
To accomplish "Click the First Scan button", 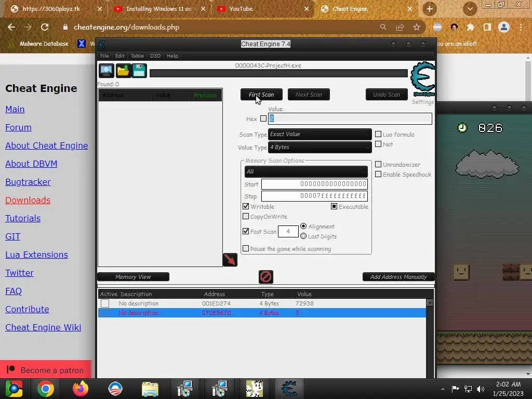I will [x=261, y=95].
